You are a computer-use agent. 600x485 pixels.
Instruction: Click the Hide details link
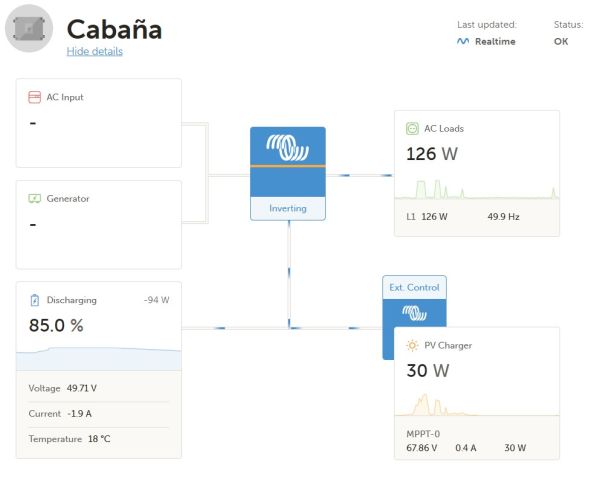(x=94, y=51)
